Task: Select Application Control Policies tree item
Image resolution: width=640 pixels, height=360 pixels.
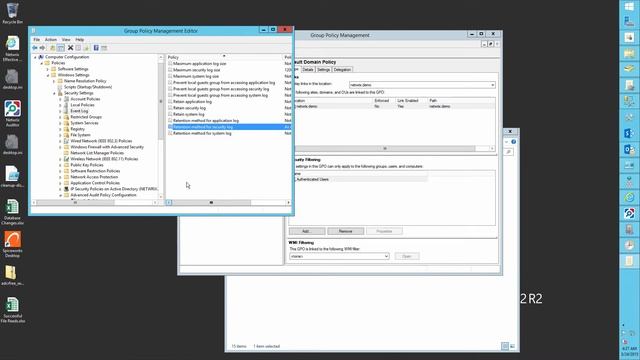Action: click(x=95, y=183)
